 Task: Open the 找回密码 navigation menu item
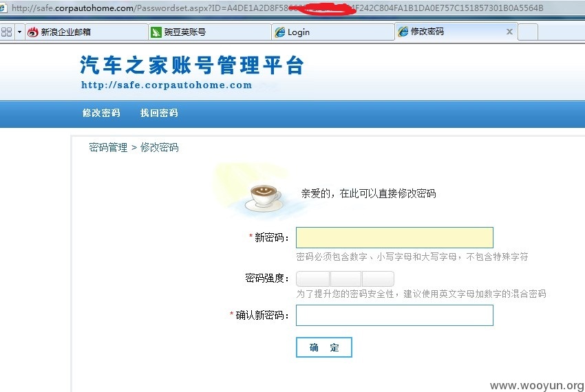tap(159, 113)
